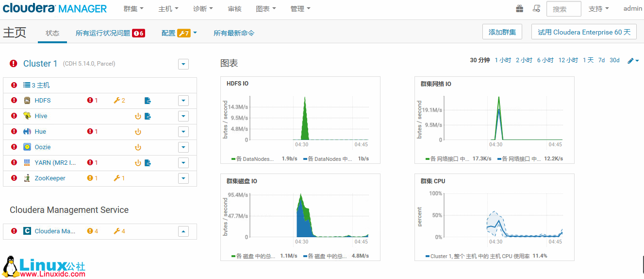
Task: Click the Hive stale configuration deploy icon
Action: pos(148,116)
